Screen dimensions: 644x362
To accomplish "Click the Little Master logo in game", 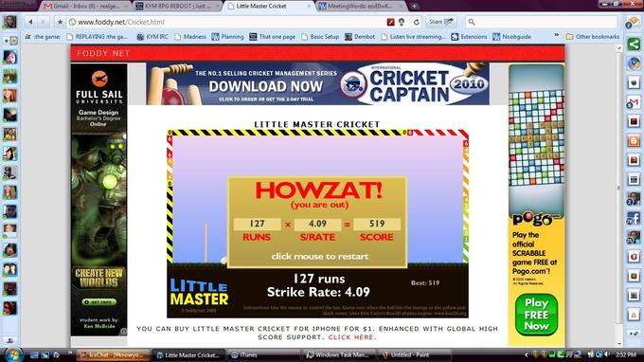I will pyautogui.click(x=199, y=292).
